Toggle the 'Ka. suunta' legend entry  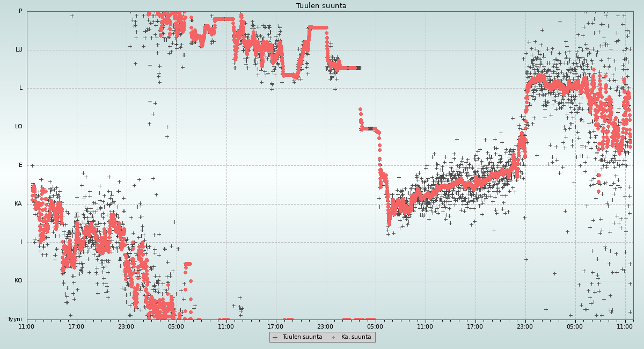[356, 337]
